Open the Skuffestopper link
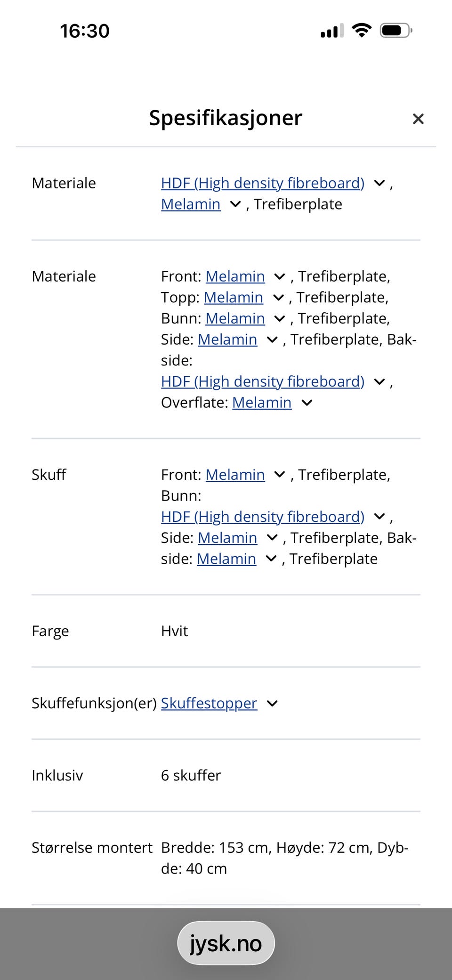 tap(208, 703)
